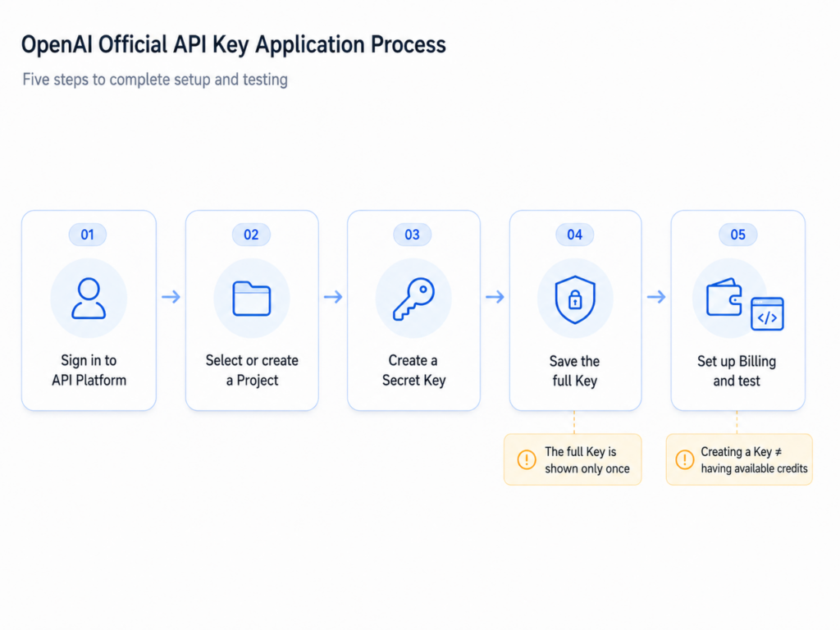Click the 'Create a Secret Key' label
This screenshot has width=840, height=630.
coord(413,370)
